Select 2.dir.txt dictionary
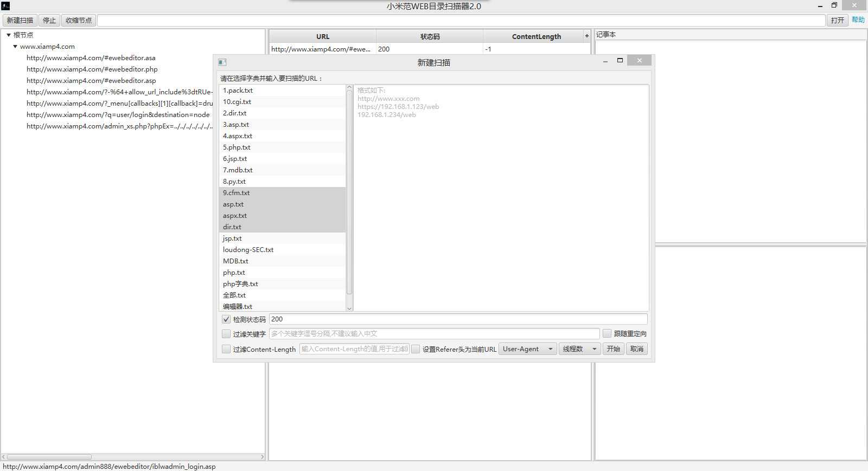 282,113
